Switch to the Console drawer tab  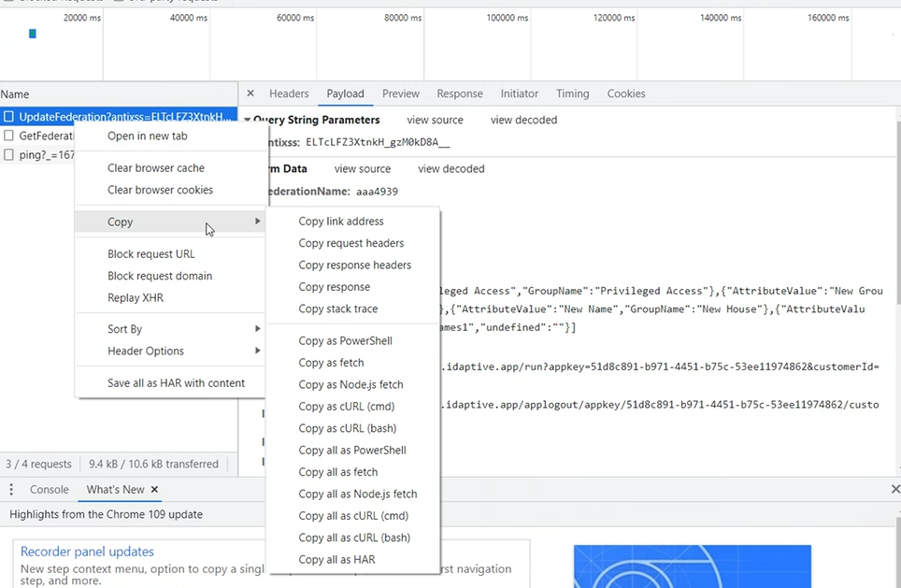(49, 489)
